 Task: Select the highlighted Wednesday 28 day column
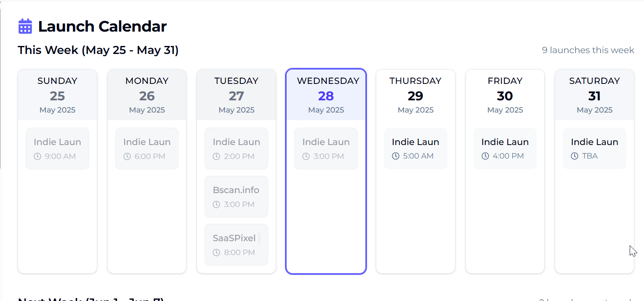[326, 171]
